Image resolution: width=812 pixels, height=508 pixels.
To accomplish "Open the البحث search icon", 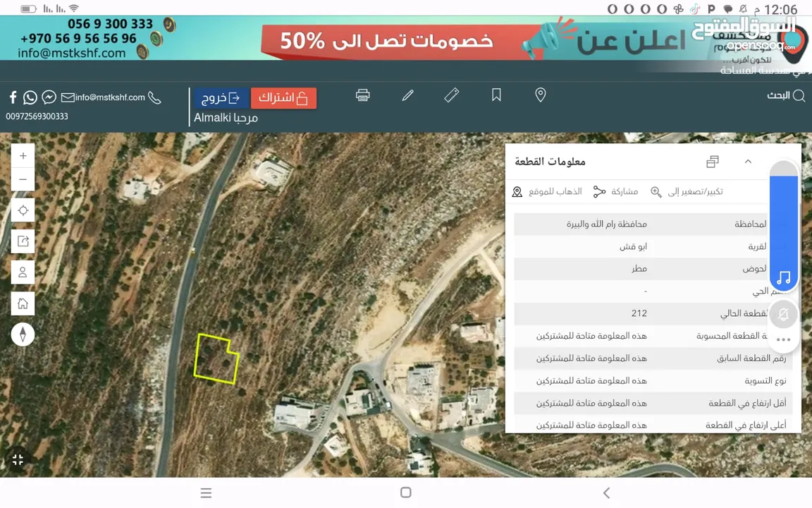I will tap(801, 95).
